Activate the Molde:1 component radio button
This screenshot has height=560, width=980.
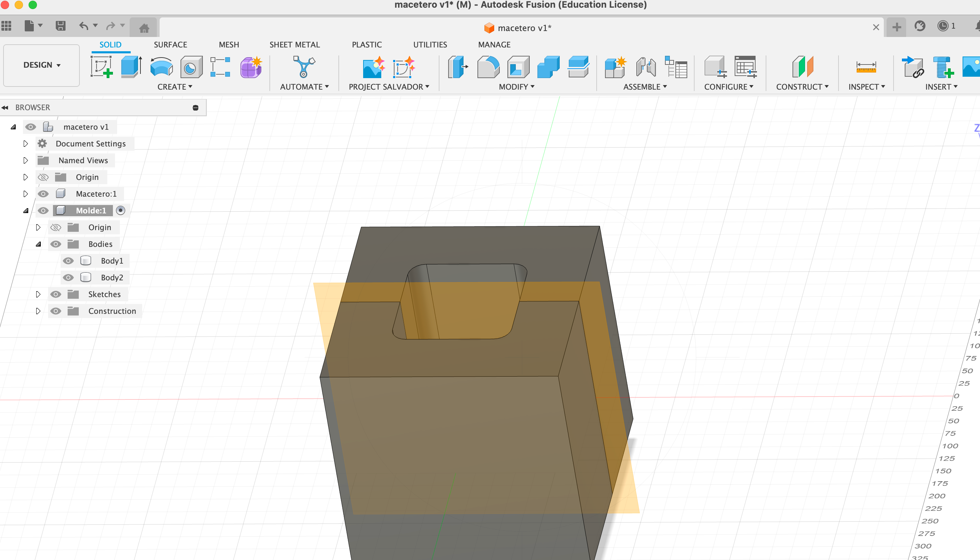point(121,210)
